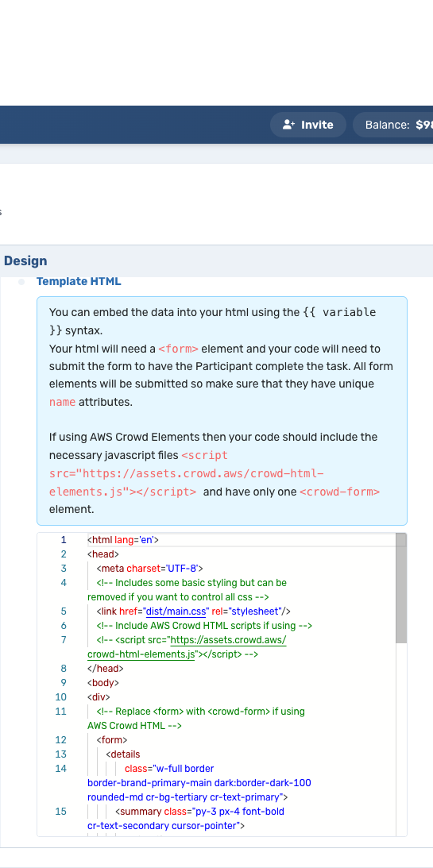Click the red <crowd-form> text in info box
The height and width of the screenshot is (868, 433).
pos(339,492)
